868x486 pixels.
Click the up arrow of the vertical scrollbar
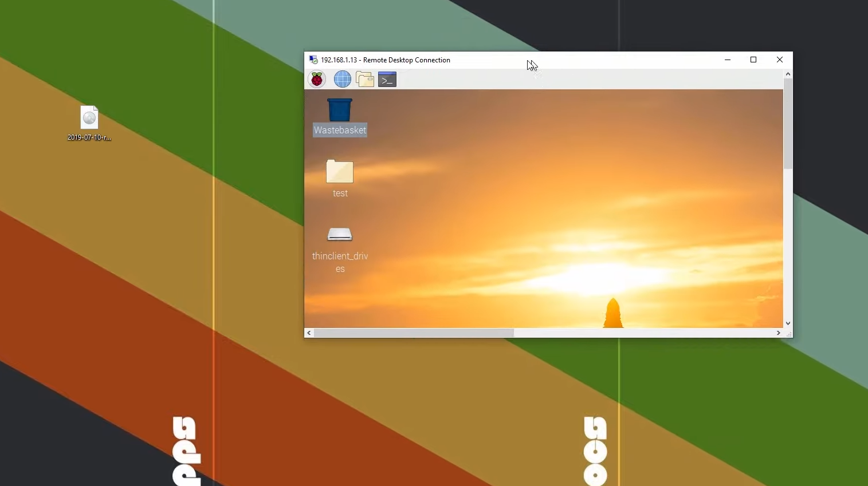788,73
